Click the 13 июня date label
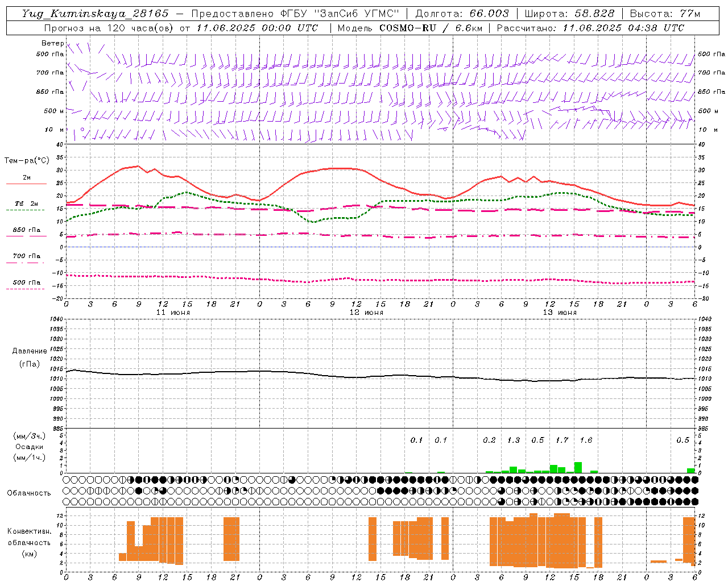Image resolution: width=728 pixels, height=582 pixels. [x=560, y=312]
